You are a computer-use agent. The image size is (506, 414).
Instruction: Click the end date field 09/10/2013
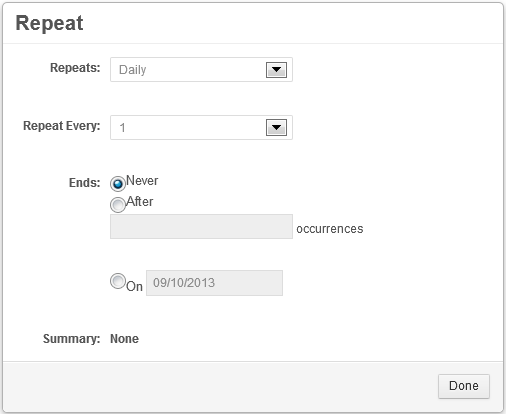214,283
